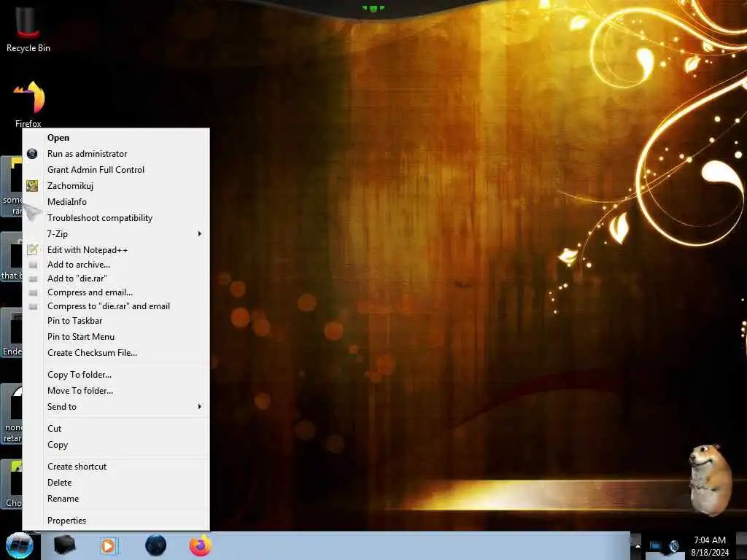Click the monitor icon in system tray
This screenshot has width=747, height=560.
tap(656, 545)
